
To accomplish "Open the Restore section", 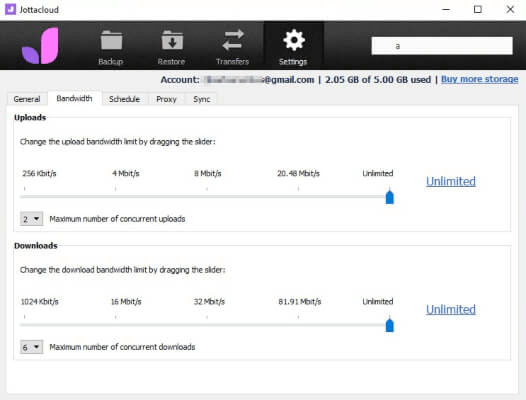I will 171,47.
